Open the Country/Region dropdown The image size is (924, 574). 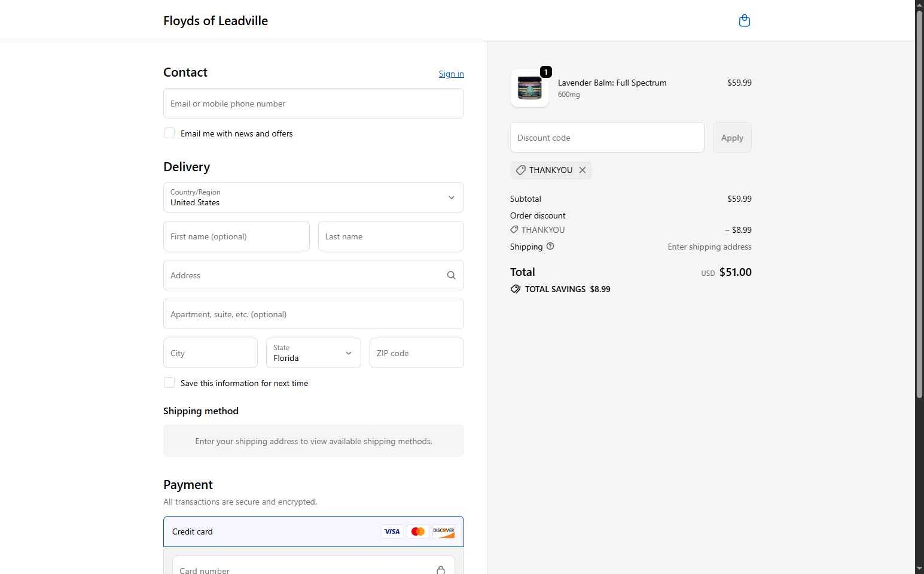click(313, 198)
